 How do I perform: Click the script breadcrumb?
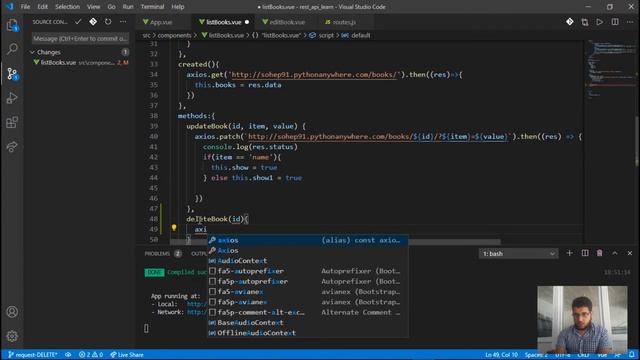point(326,36)
